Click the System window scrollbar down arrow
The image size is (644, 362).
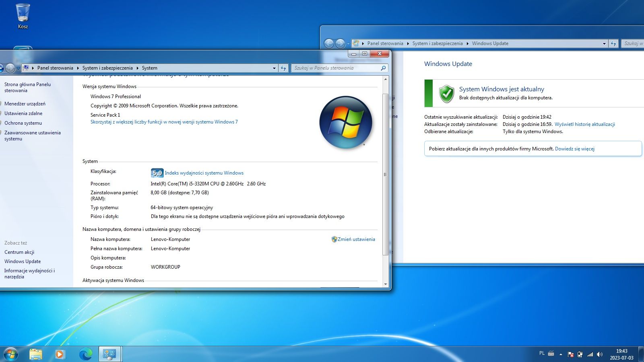tap(386, 284)
